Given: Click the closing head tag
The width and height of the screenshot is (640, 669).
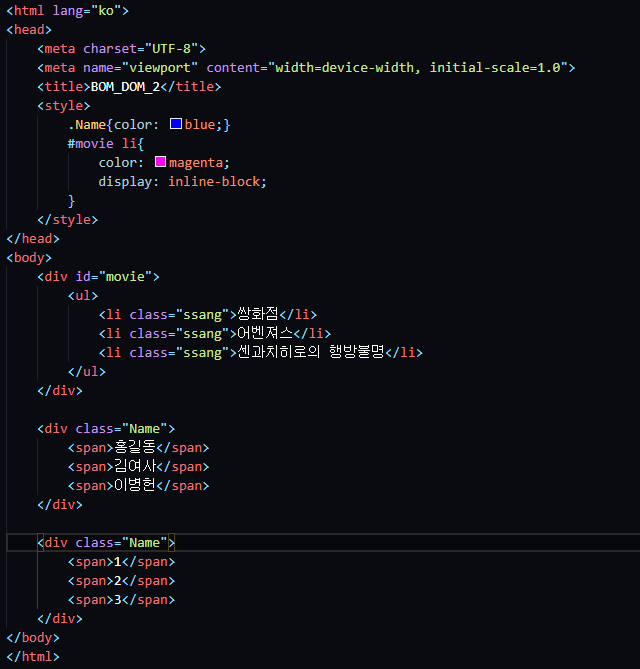Looking at the screenshot, I should click(x=33, y=239).
